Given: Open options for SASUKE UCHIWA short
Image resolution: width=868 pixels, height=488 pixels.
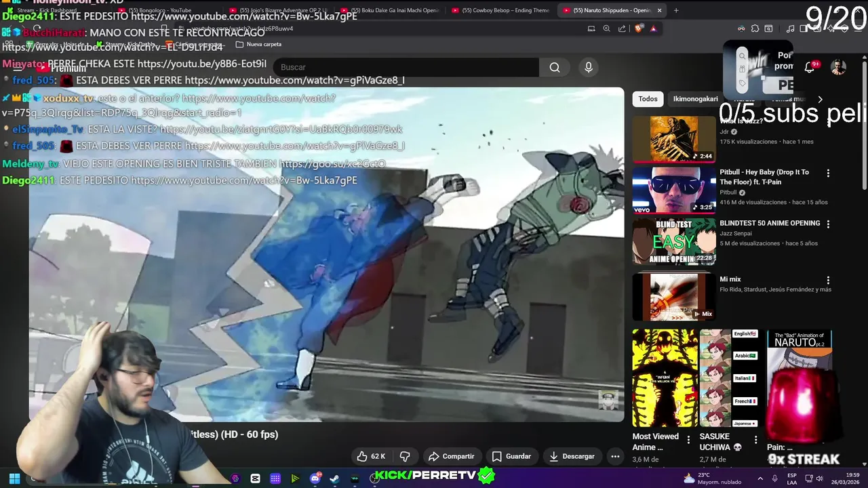Looking at the screenshot, I should coord(755,440).
